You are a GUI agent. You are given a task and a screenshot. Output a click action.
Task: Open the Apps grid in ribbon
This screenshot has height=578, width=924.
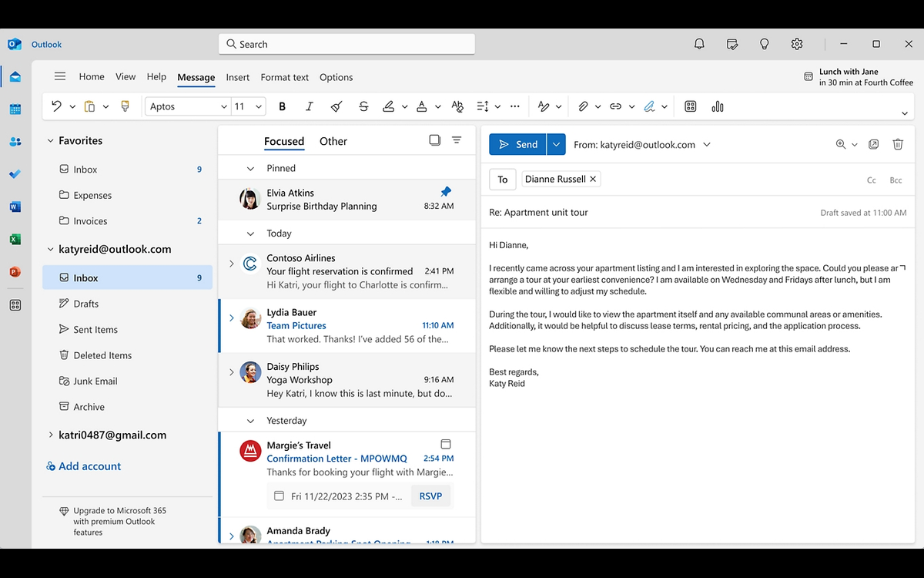690,106
